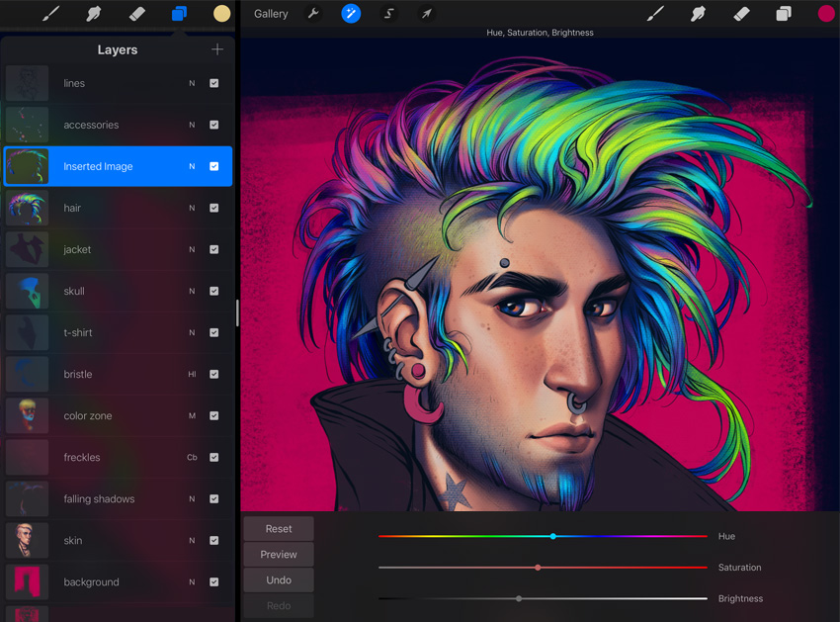Click the Hue slider handle

(553, 536)
